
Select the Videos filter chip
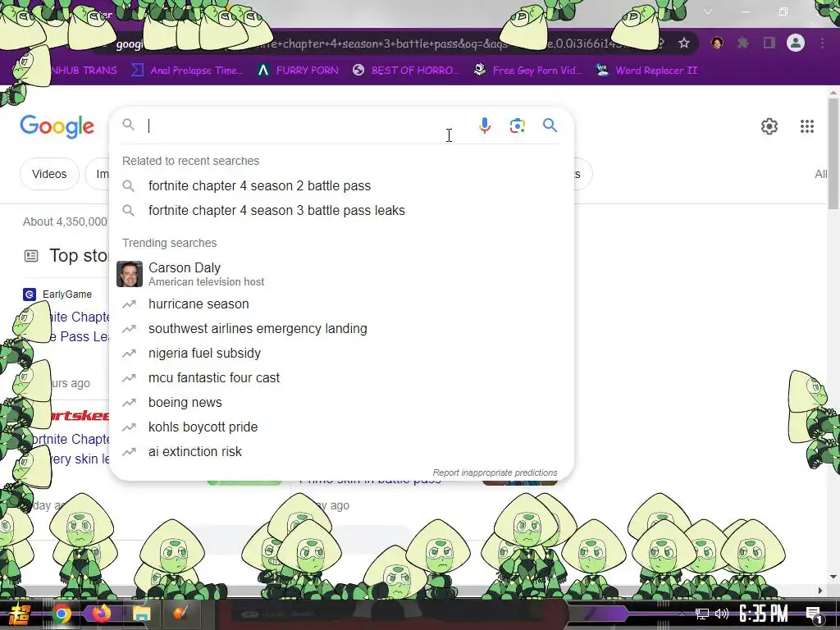point(49,174)
